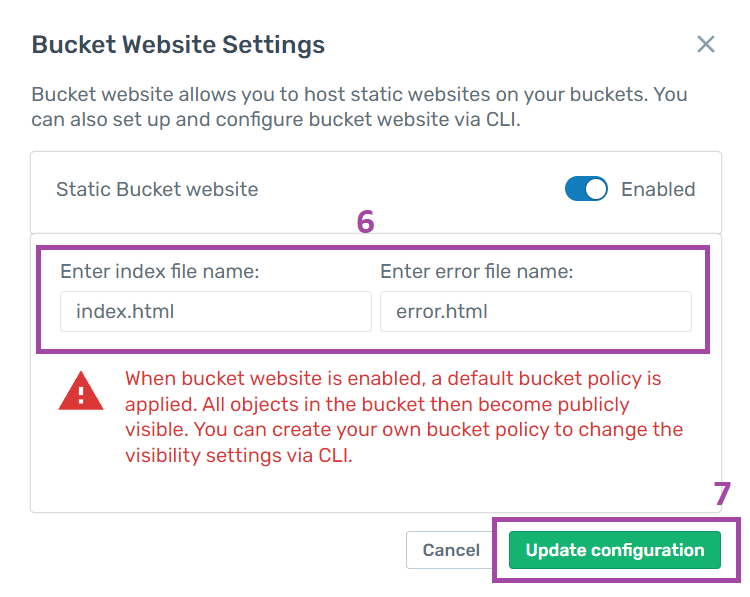Cancel the bucket website changes
750x597 pixels.
pos(451,550)
